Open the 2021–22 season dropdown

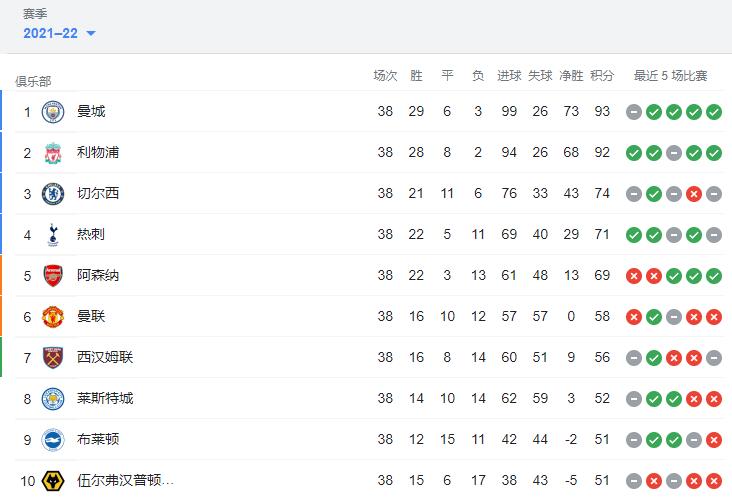59,33
